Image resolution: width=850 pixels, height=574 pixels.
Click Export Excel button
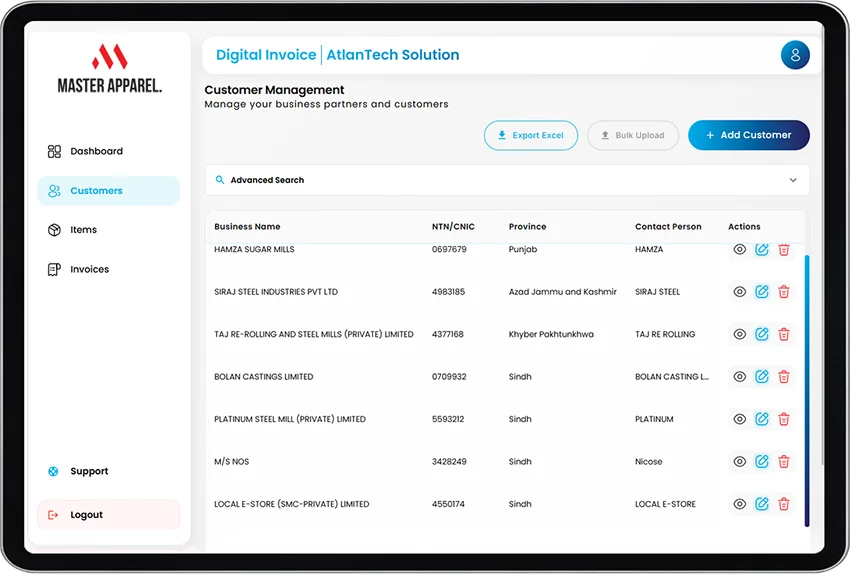[531, 136]
